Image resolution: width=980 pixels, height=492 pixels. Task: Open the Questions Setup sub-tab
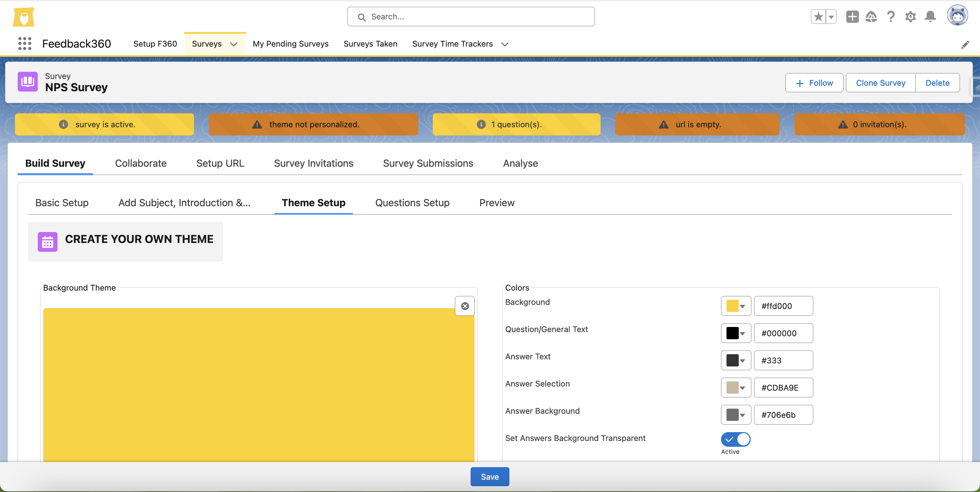tap(412, 203)
